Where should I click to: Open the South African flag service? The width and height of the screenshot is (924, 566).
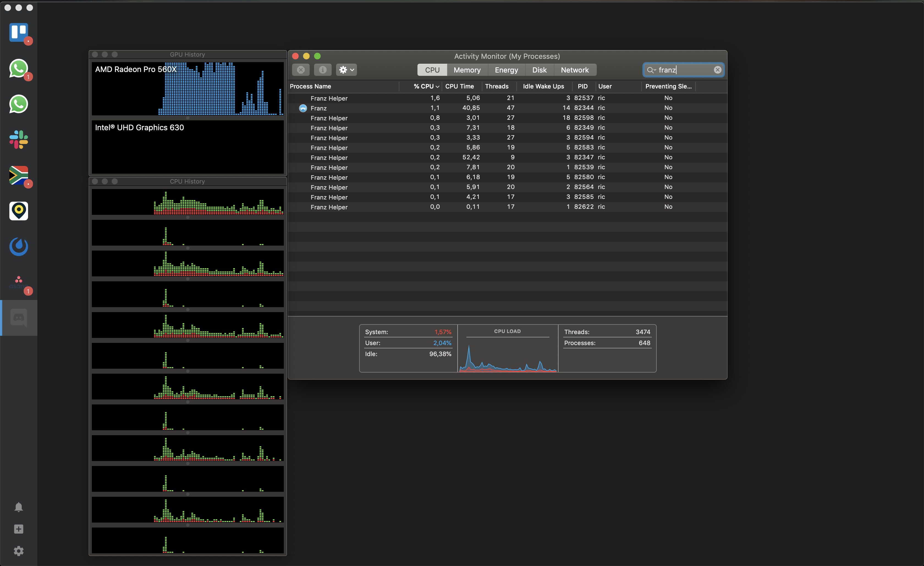pos(18,175)
